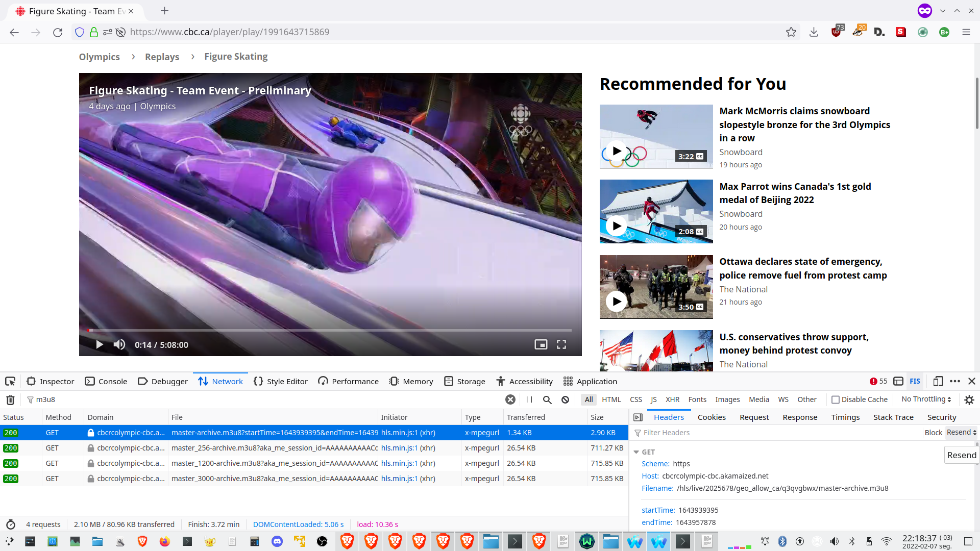This screenshot has width=980, height=551.
Task: Select the master_3000-archive.m3u8 request row
Action: click(314, 479)
